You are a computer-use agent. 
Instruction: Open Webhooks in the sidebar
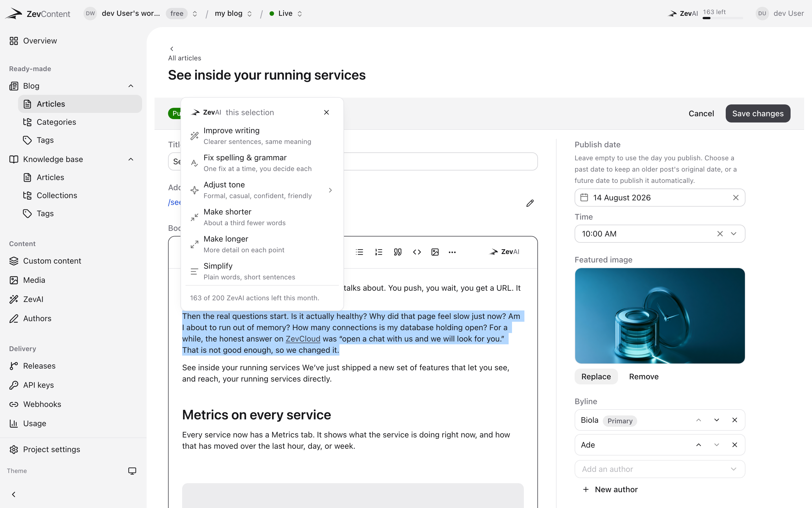42,404
